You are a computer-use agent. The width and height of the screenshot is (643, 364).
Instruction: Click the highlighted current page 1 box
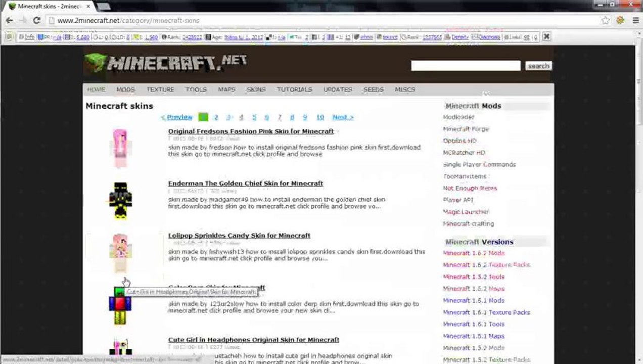point(203,117)
